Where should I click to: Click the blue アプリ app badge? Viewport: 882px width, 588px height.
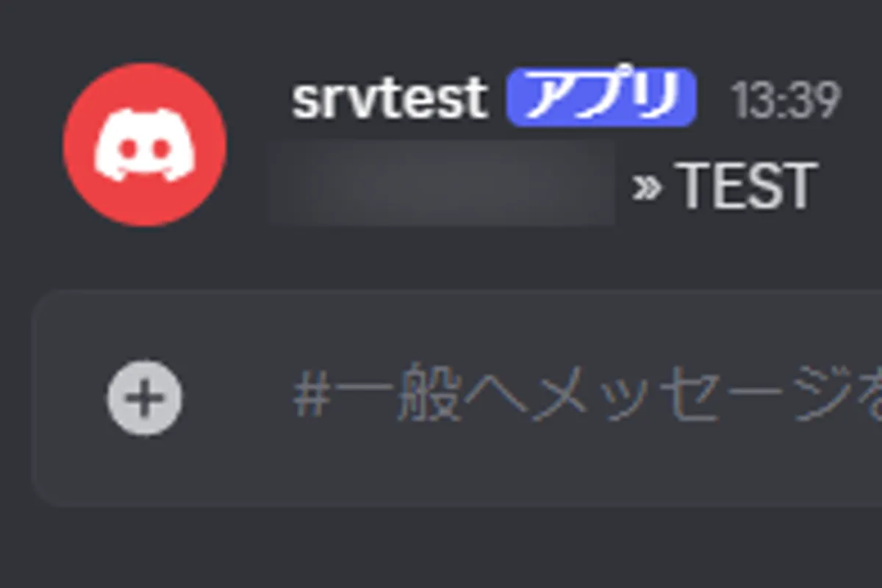601,97
